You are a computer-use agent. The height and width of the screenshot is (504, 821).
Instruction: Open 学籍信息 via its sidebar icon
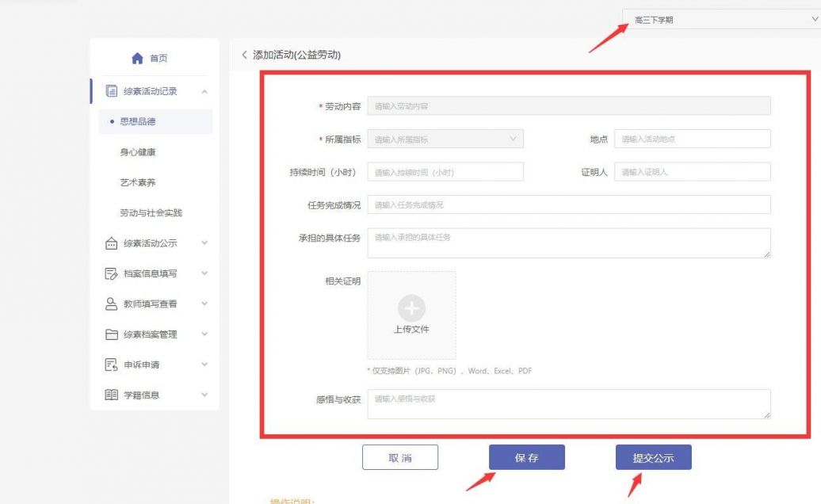(x=112, y=394)
